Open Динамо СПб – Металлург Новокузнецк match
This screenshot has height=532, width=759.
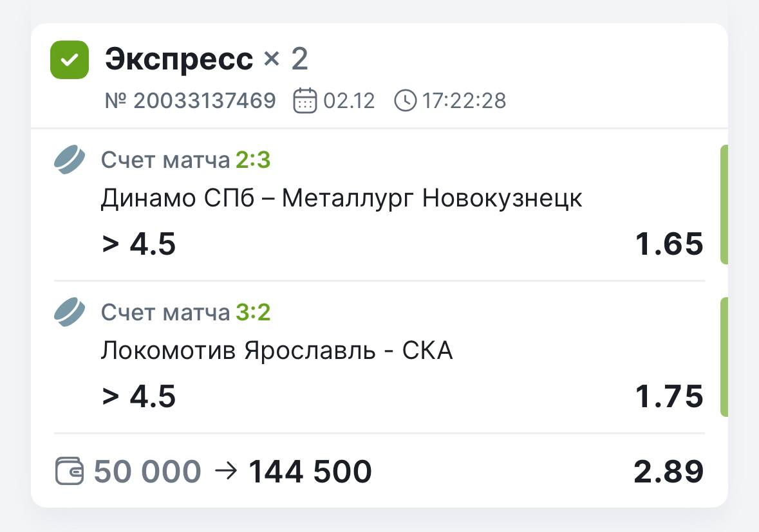[341, 199]
